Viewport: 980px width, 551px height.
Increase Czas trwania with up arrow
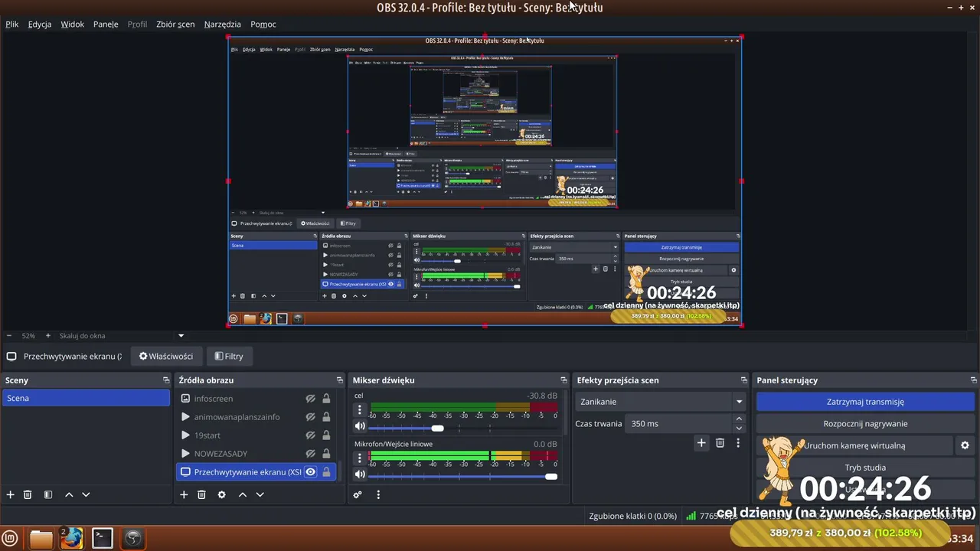[739, 419]
